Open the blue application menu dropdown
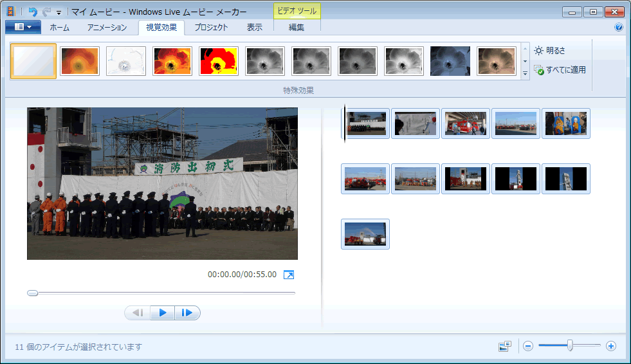The height and width of the screenshot is (364, 631). (23, 27)
